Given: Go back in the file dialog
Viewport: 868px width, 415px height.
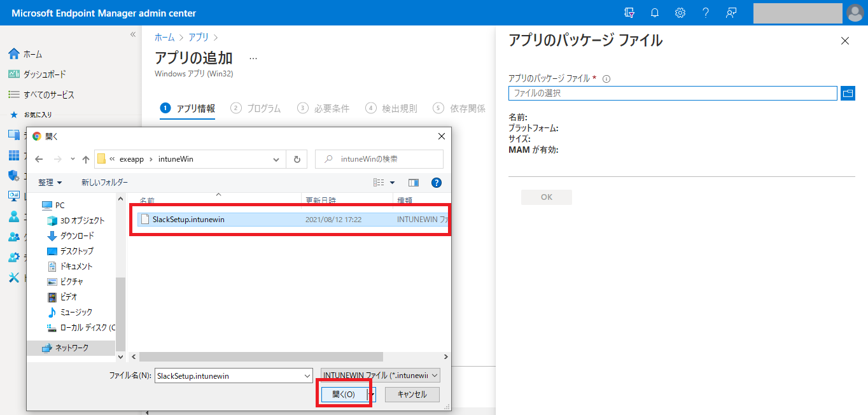Looking at the screenshot, I should [x=39, y=159].
